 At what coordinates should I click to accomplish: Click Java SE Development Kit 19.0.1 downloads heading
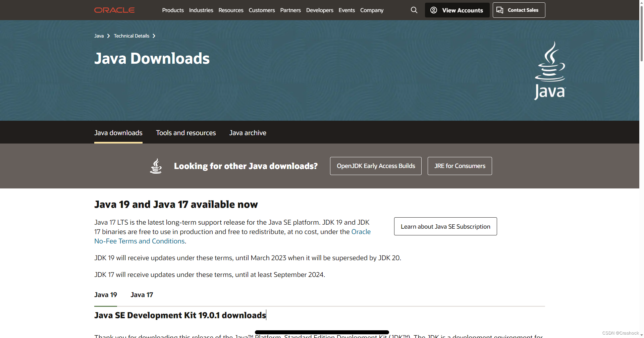coord(180,315)
